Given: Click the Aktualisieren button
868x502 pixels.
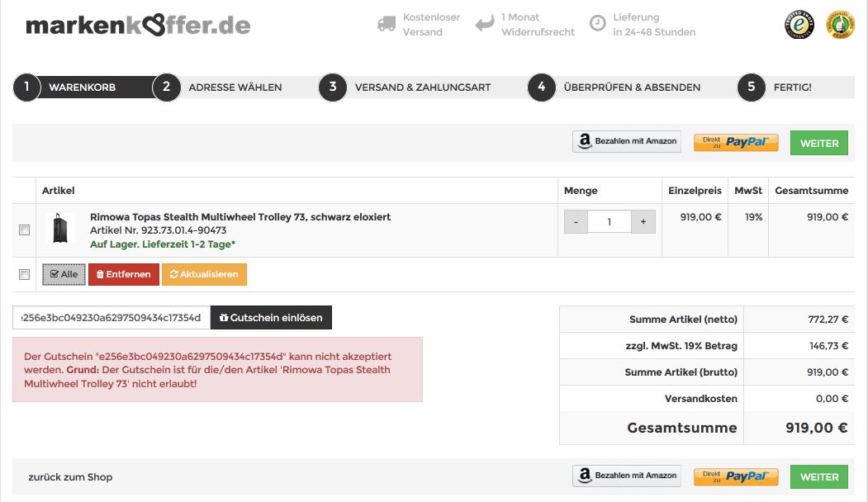Looking at the screenshot, I should pos(204,274).
